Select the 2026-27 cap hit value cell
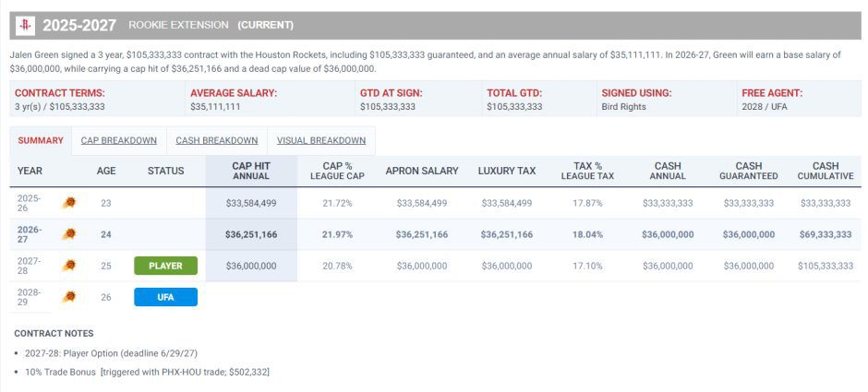 pyautogui.click(x=251, y=234)
